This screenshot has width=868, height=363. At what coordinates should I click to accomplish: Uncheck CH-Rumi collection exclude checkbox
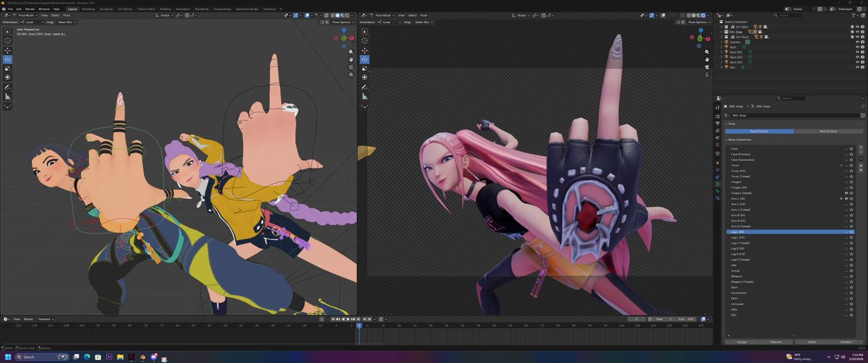[853, 37]
